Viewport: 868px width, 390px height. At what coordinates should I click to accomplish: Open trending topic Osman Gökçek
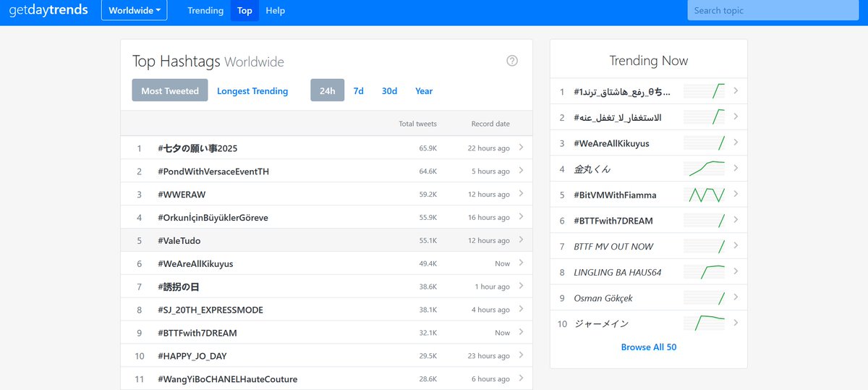pos(603,298)
